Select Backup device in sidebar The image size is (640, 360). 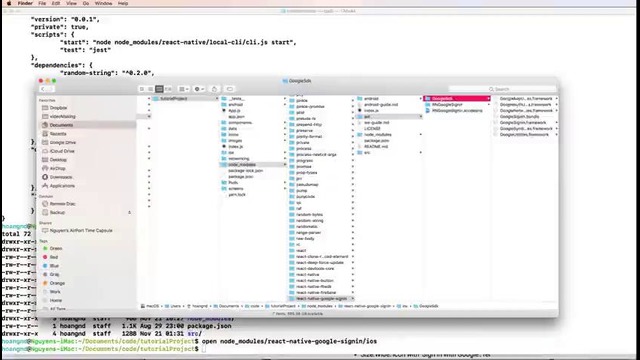point(53,213)
